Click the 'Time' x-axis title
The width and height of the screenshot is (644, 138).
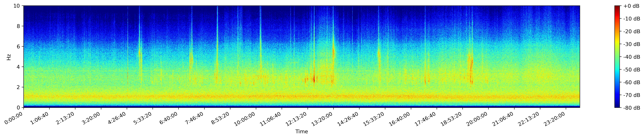pos(301,132)
